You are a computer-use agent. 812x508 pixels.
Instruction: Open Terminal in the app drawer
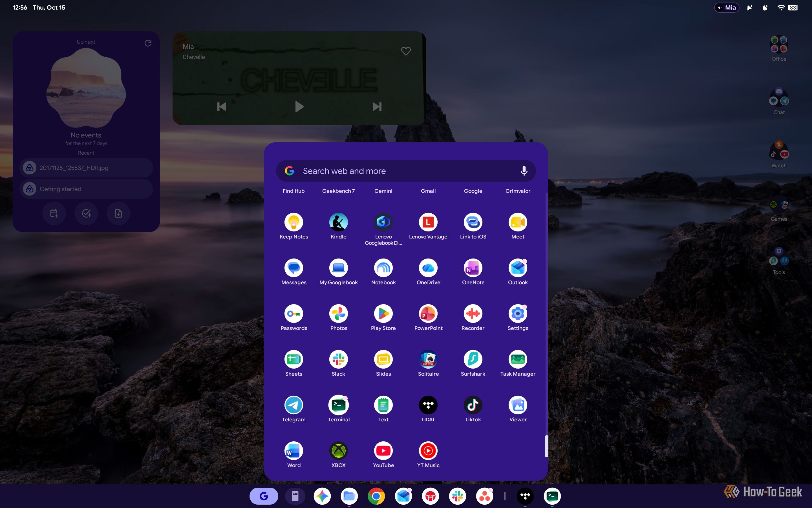(338, 405)
